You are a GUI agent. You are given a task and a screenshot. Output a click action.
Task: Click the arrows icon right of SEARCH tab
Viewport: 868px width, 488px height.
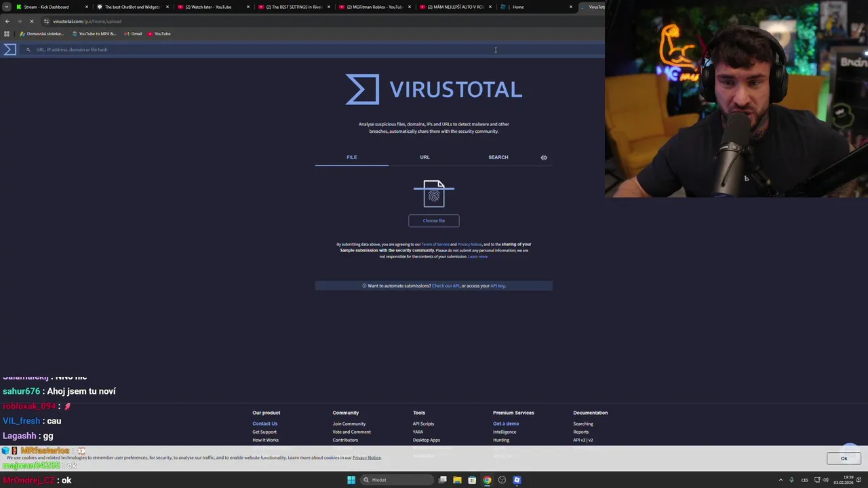point(544,157)
